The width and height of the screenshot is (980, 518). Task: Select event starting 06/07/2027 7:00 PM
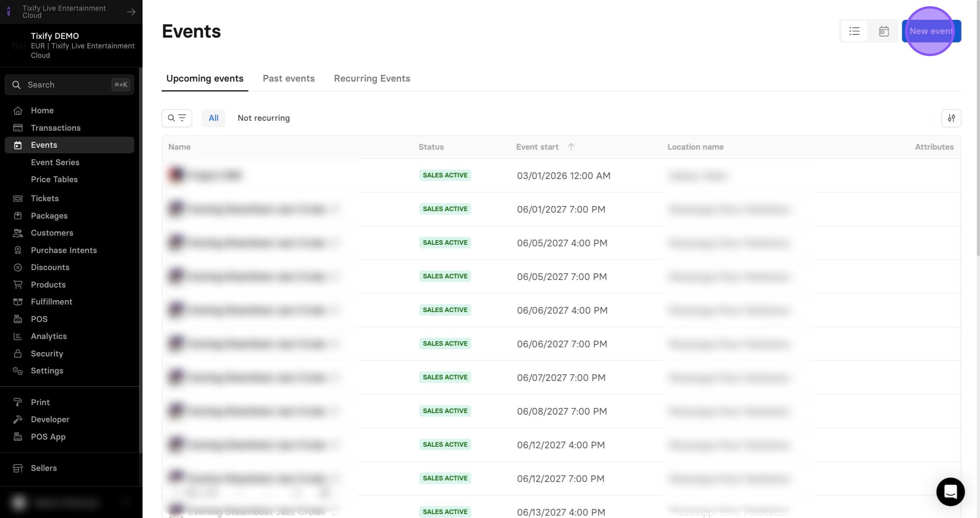(561, 377)
